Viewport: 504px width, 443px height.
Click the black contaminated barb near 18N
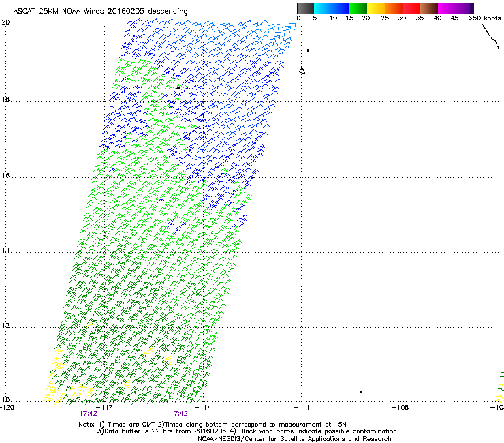tap(178, 88)
